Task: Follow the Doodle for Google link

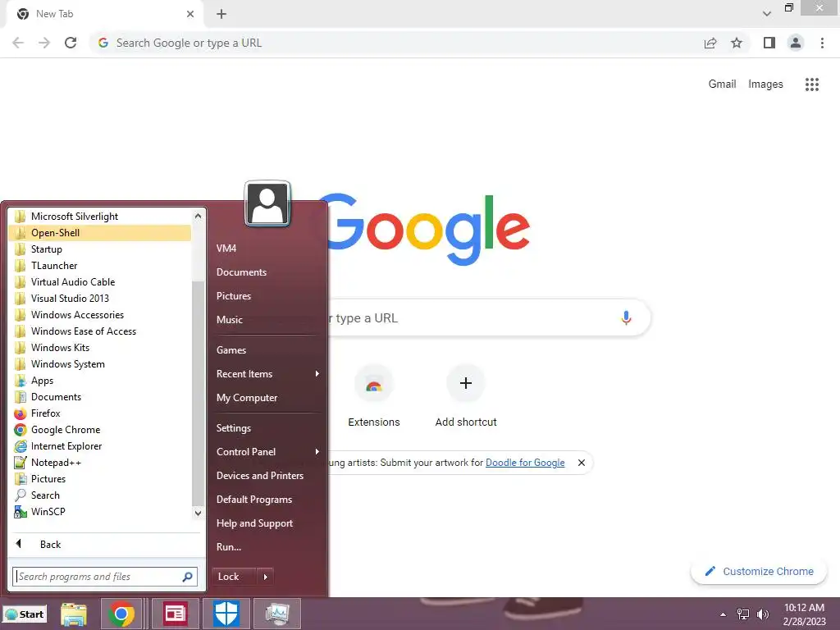Action: tap(524, 463)
